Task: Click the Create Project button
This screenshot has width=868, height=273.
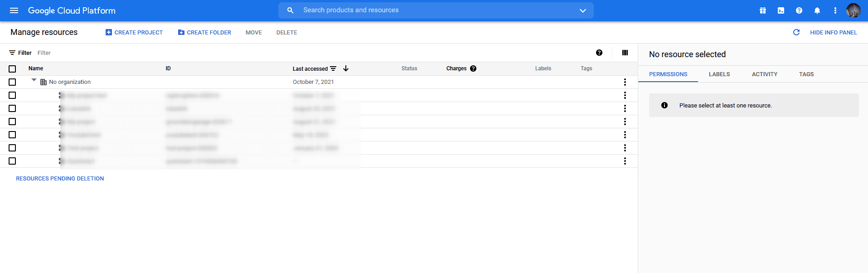Action: click(x=134, y=33)
